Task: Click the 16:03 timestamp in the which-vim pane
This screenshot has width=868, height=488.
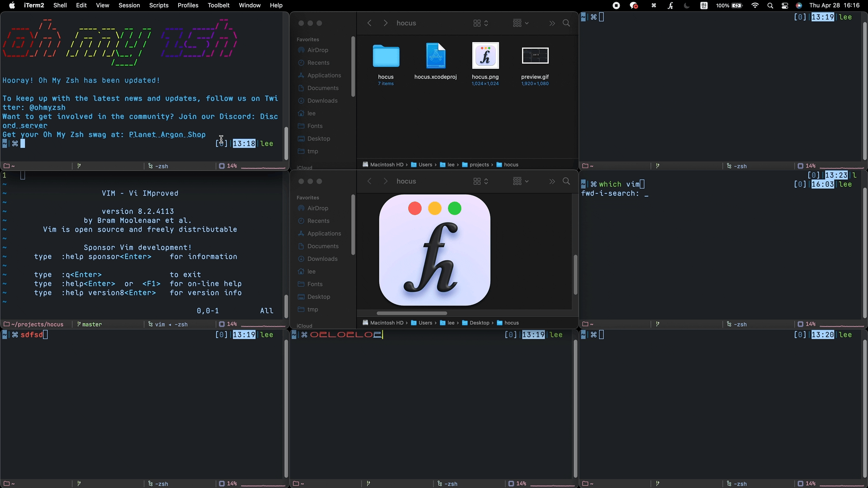Action: tap(823, 184)
